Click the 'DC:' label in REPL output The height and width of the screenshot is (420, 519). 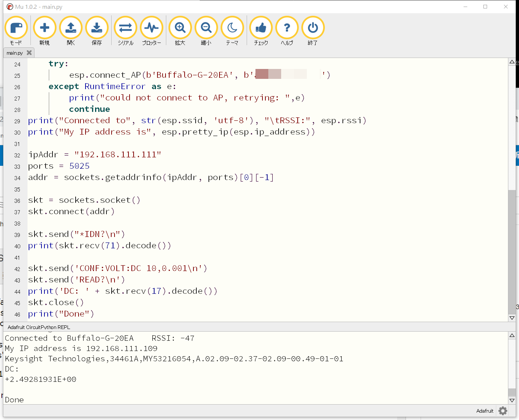coord(12,369)
